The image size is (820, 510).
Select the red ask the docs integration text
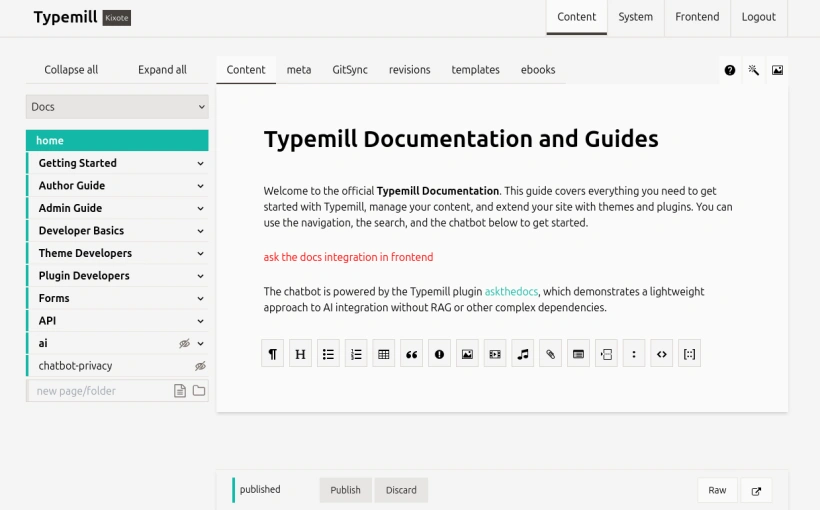pyautogui.click(x=348, y=257)
